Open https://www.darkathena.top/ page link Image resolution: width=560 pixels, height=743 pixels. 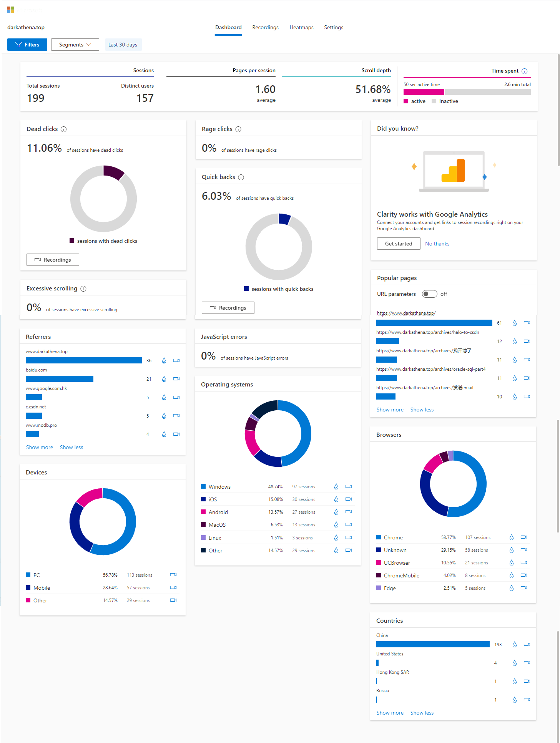[406, 313]
